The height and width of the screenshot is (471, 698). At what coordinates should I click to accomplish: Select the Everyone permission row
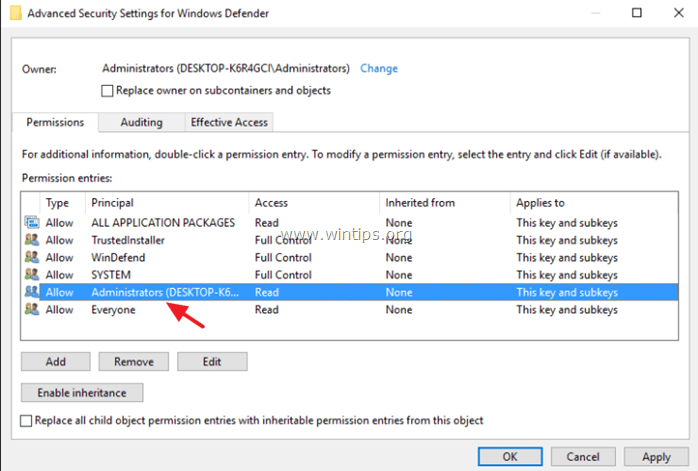349,309
